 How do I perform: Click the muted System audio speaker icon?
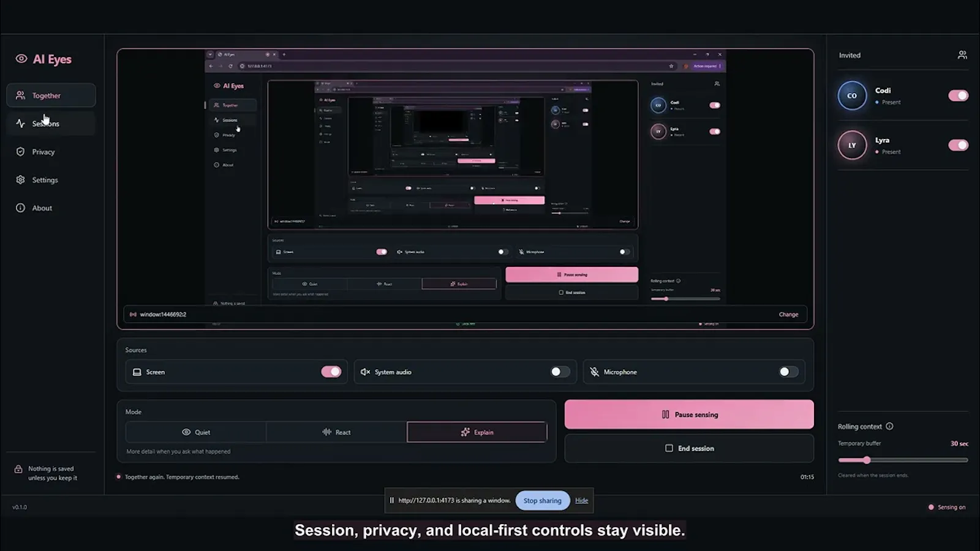pos(366,372)
